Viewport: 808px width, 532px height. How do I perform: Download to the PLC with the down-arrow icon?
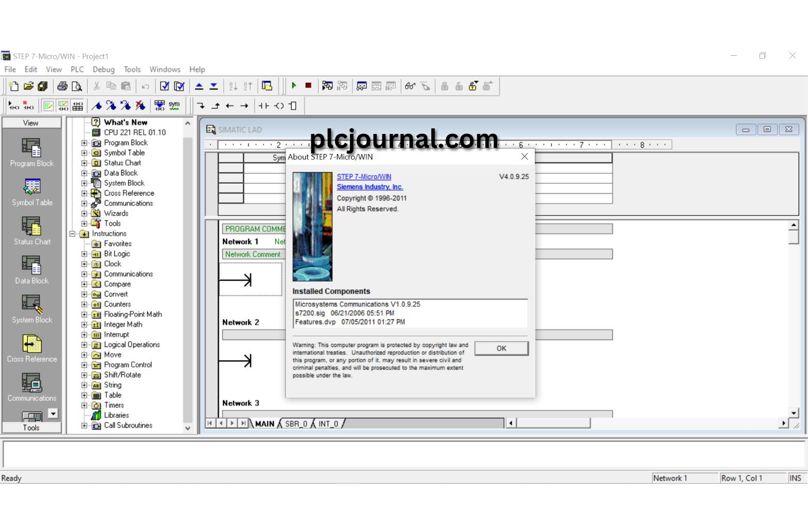(x=213, y=86)
